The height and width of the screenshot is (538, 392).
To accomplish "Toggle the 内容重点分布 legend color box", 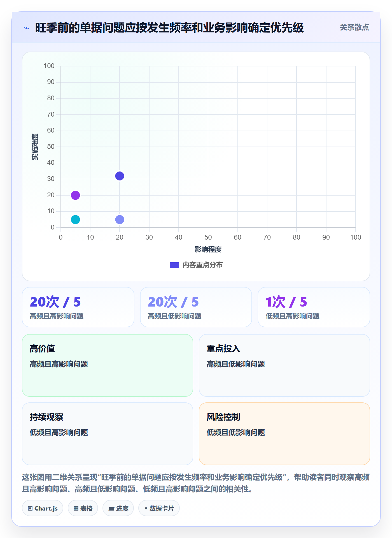I will (x=174, y=265).
